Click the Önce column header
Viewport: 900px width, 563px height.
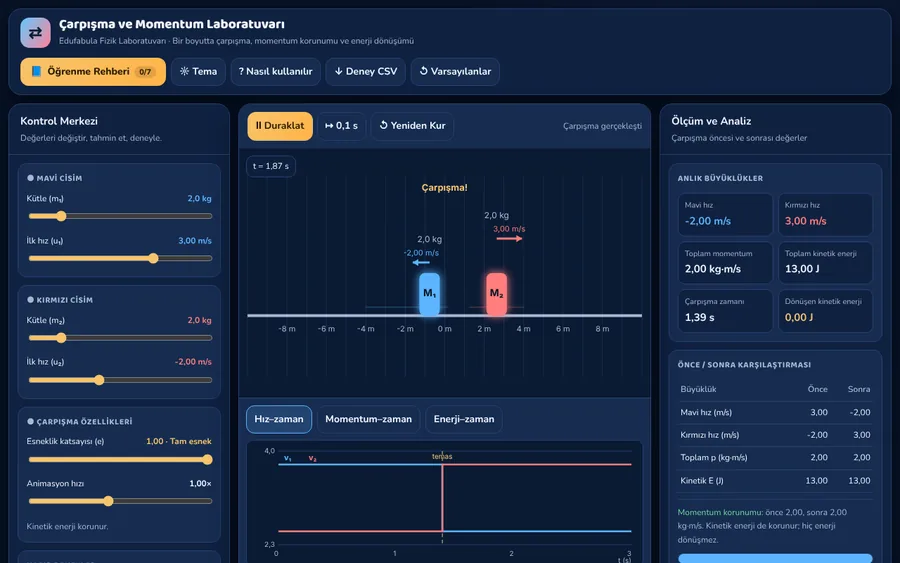coord(817,389)
